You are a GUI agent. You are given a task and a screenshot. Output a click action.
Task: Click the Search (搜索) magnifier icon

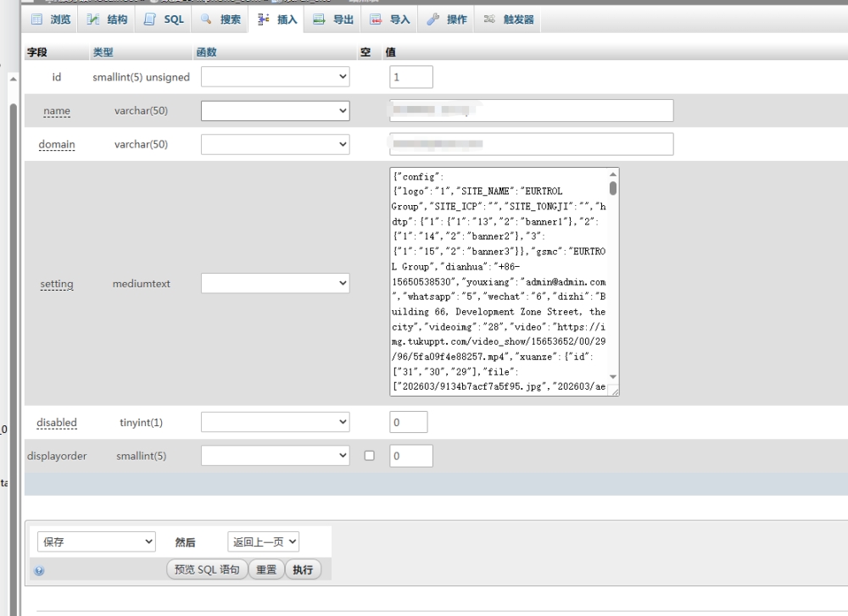click(206, 19)
